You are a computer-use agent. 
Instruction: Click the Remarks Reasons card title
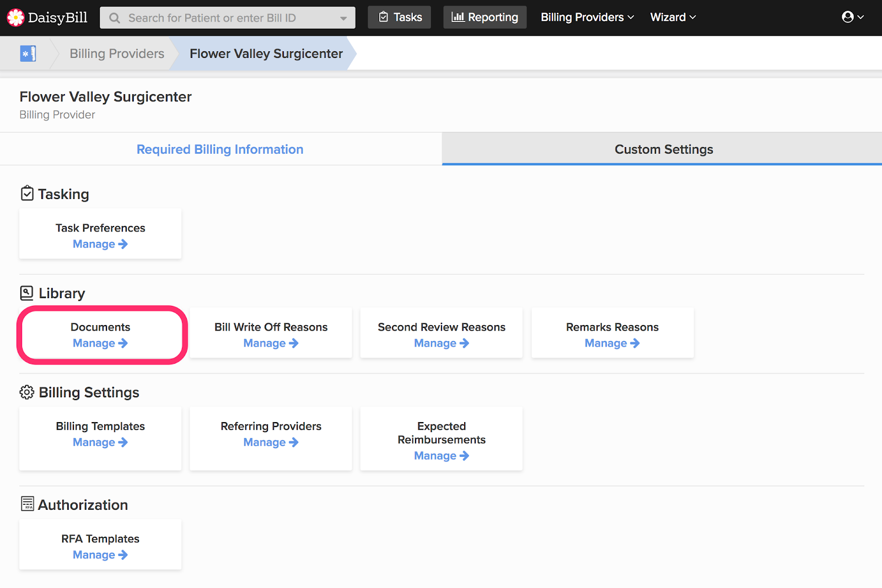[612, 327]
